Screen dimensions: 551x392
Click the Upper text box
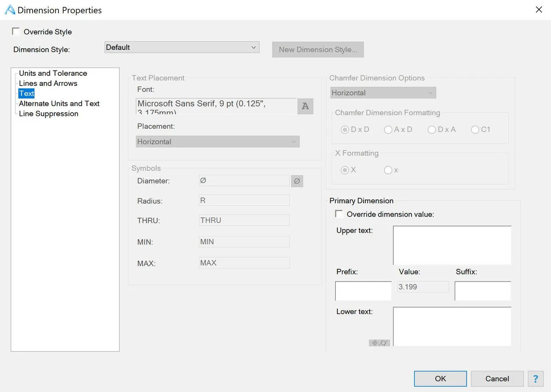[452, 246]
